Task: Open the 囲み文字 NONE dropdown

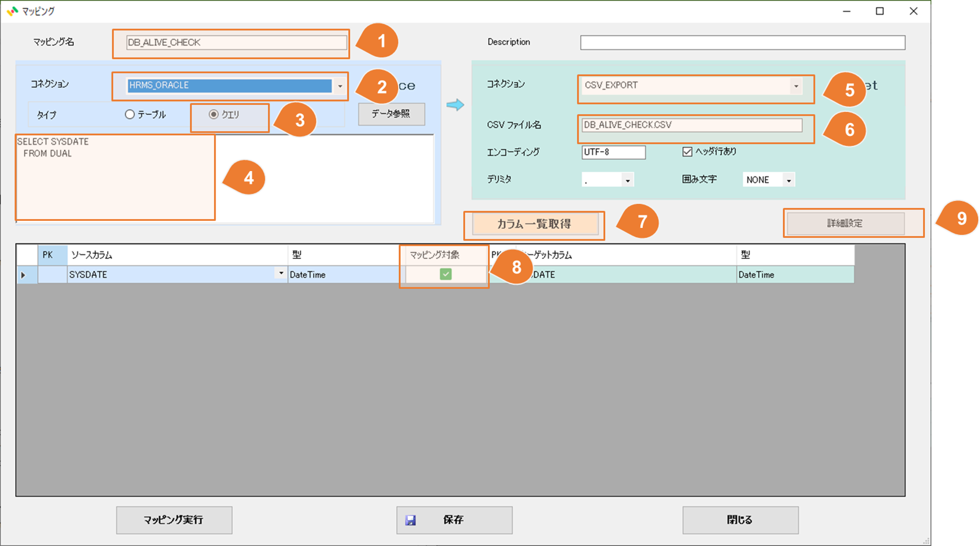Action: (789, 180)
